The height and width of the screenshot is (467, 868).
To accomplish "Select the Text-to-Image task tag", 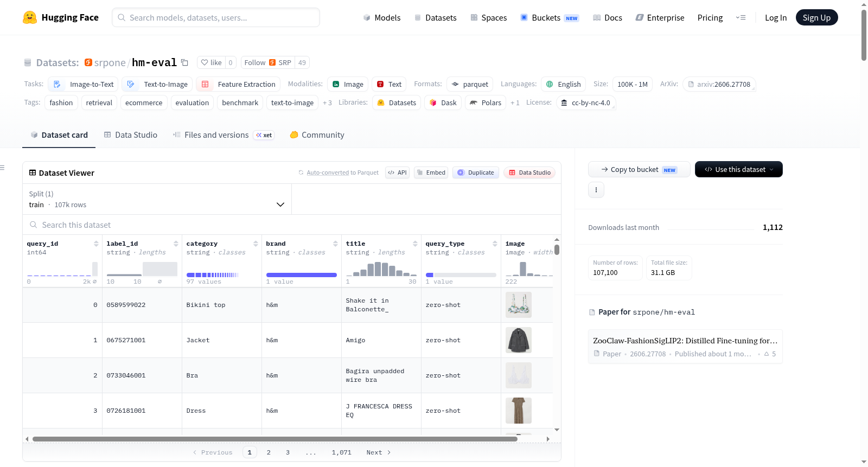I will tap(157, 84).
